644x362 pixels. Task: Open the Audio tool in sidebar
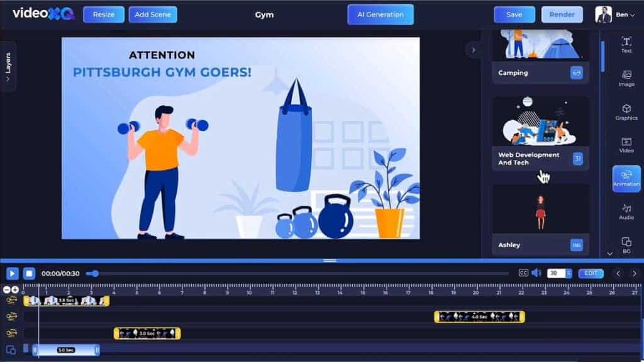[626, 212]
